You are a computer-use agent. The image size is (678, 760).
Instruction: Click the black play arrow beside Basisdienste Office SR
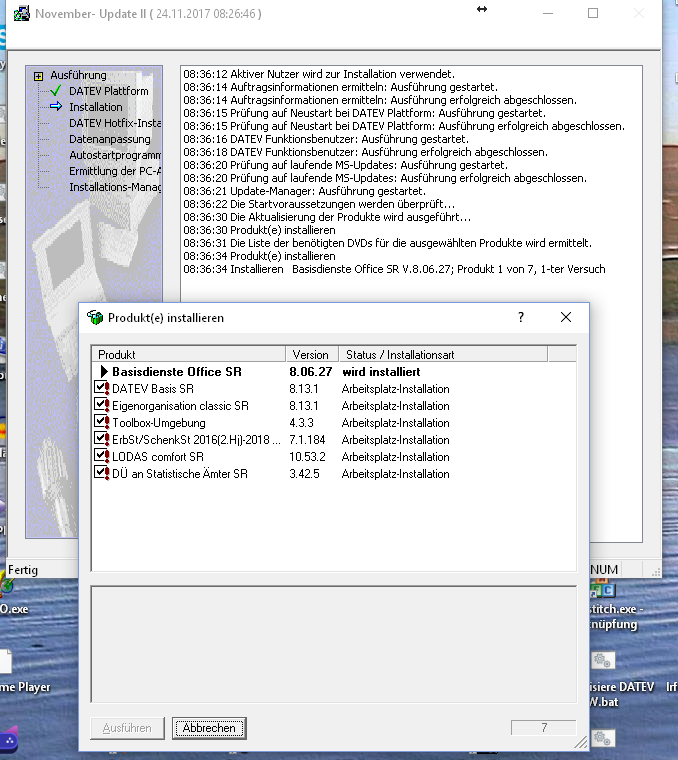pyautogui.click(x=104, y=372)
